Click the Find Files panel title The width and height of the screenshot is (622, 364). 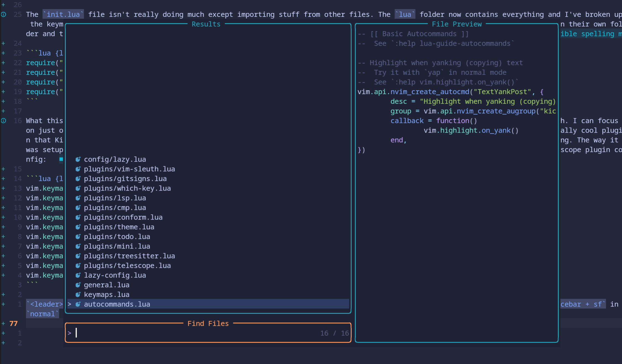point(208,323)
